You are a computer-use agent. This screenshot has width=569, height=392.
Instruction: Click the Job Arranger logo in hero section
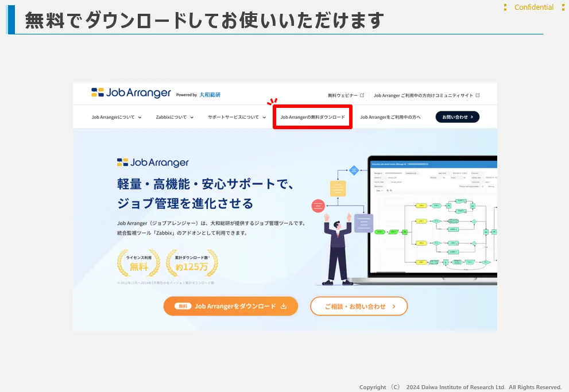(153, 162)
